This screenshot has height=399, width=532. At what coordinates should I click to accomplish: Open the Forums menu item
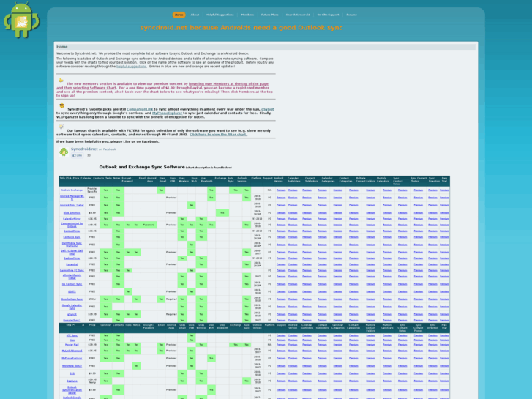coord(351,15)
